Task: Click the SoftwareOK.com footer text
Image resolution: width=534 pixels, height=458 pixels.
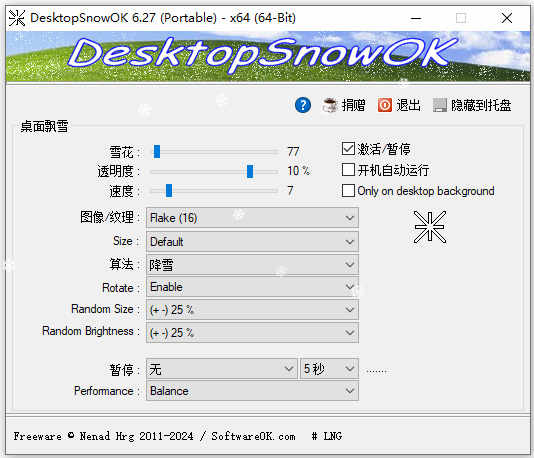Action: (x=253, y=436)
